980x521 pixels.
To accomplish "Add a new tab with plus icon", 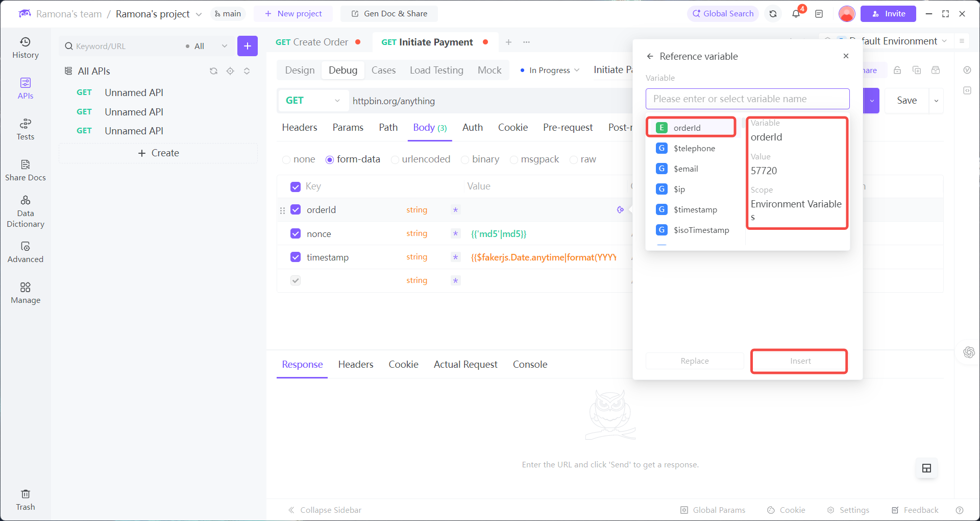I will point(508,42).
